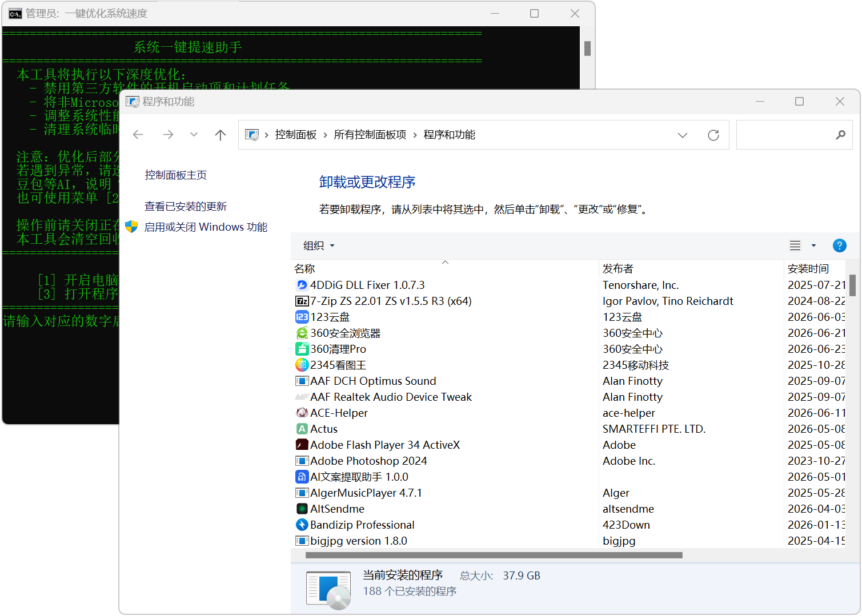Click the shield icon beside Windows 功能
Viewport: 862px width, 616px height.
(131, 227)
